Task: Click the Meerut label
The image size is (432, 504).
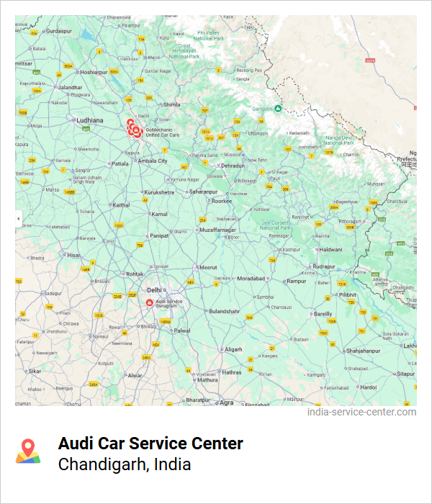Action: [208, 267]
